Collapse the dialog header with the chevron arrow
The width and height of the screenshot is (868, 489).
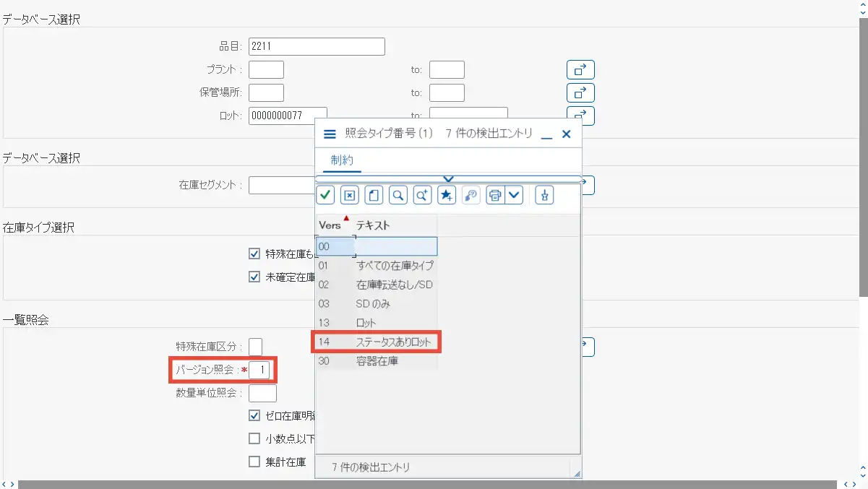coord(449,178)
